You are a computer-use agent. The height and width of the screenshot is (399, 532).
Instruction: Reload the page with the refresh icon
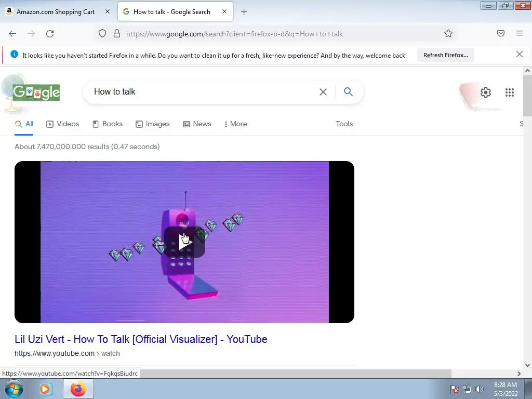pyautogui.click(x=50, y=34)
